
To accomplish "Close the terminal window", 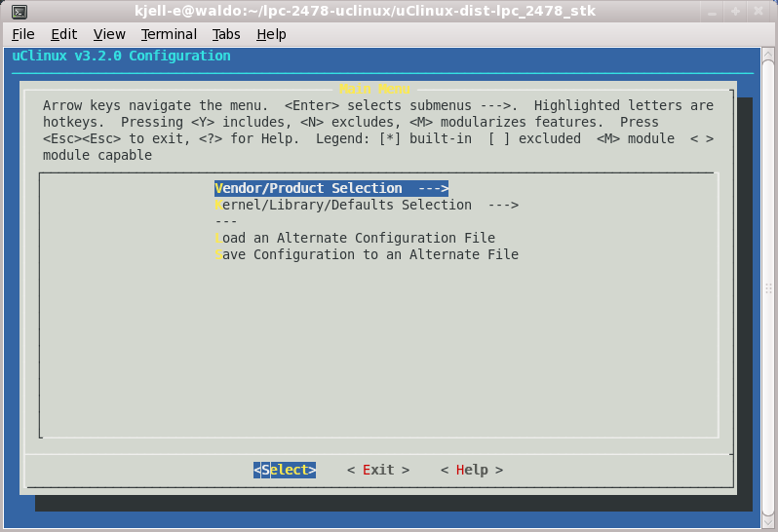I will coord(759,11).
